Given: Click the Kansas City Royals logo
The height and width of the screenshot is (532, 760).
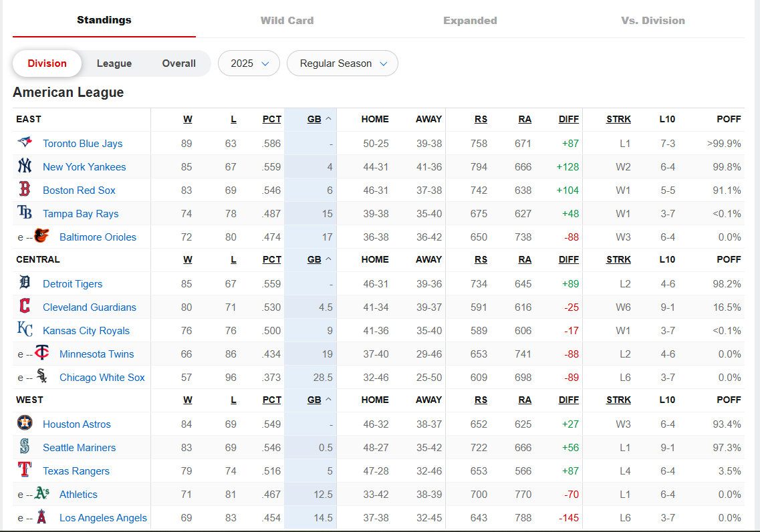Looking at the screenshot, I should coord(25,329).
